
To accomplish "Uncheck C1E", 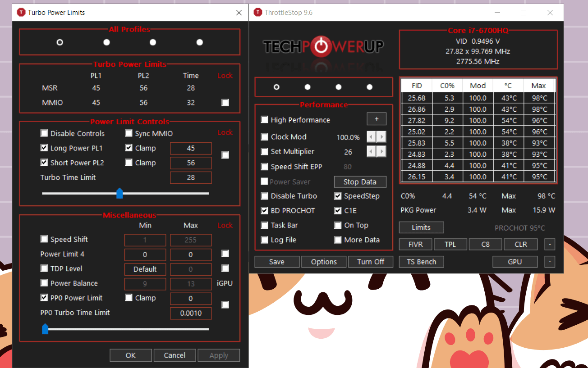I will click(338, 210).
